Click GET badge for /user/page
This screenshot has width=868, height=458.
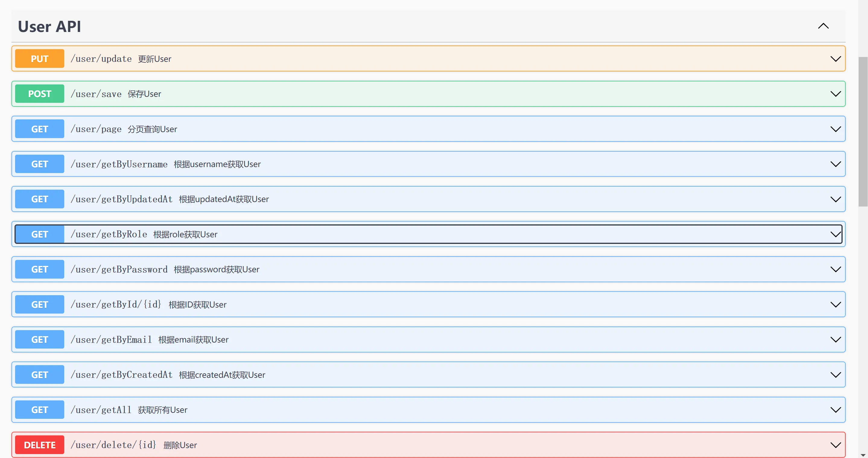[x=40, y=129]
